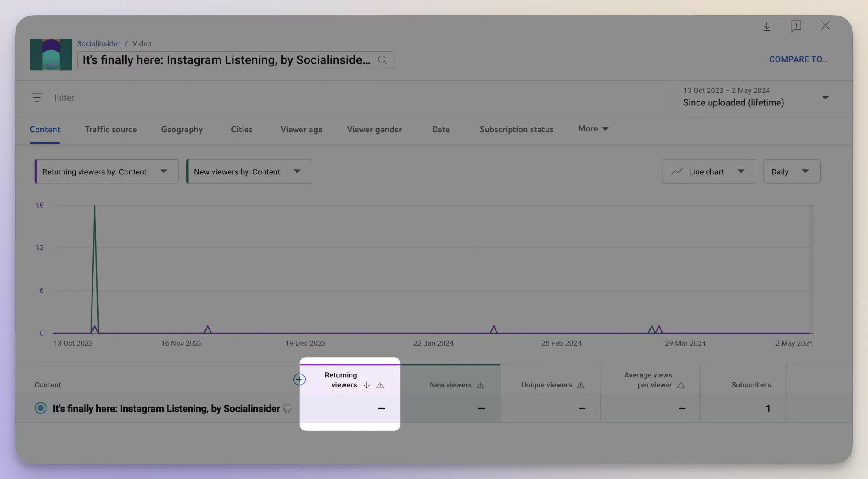The width and height of the screenshot is (868, 479).
Task: Expand the More tabs dropdown
Action: [x=593, y=129]
